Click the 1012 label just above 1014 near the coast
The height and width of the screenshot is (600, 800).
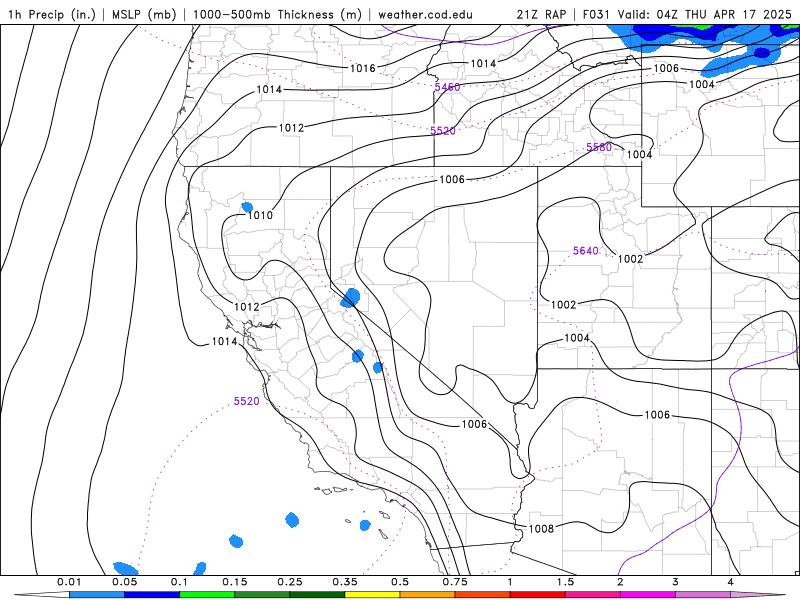coord(247,307)
